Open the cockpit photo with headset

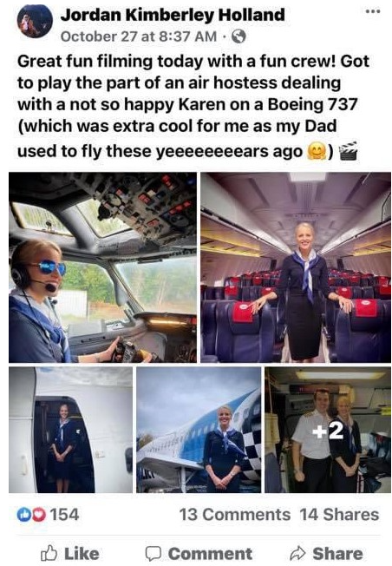click(x=103, y=267)
